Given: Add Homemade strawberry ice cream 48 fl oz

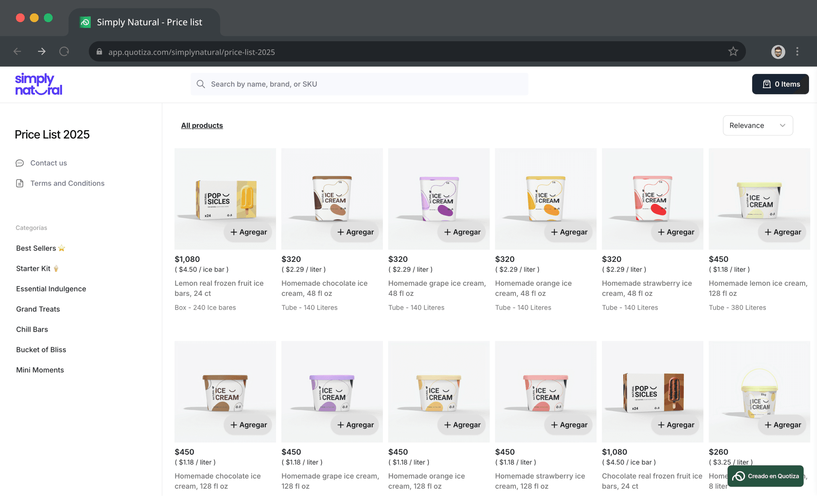Looking at the screenshot, I should (676, 232).
